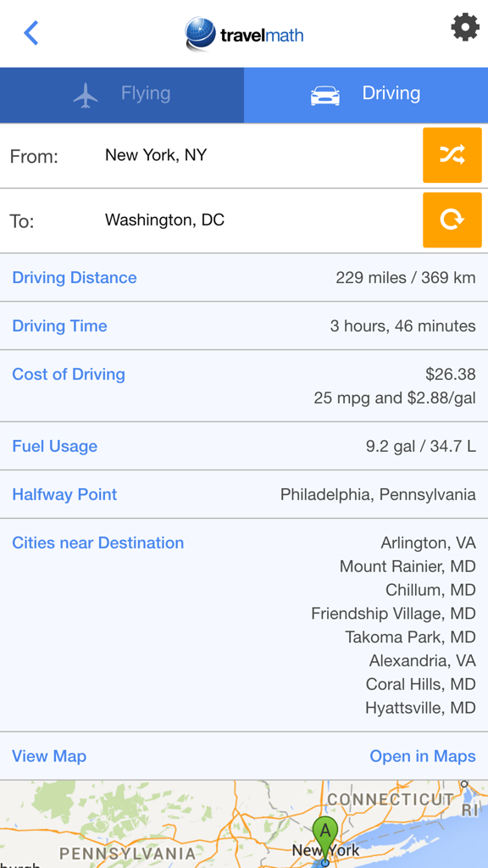This screenshot has height=868, width=488.
Task: Expand the Cost of Driving breakdown
Action: click(68, 374)
